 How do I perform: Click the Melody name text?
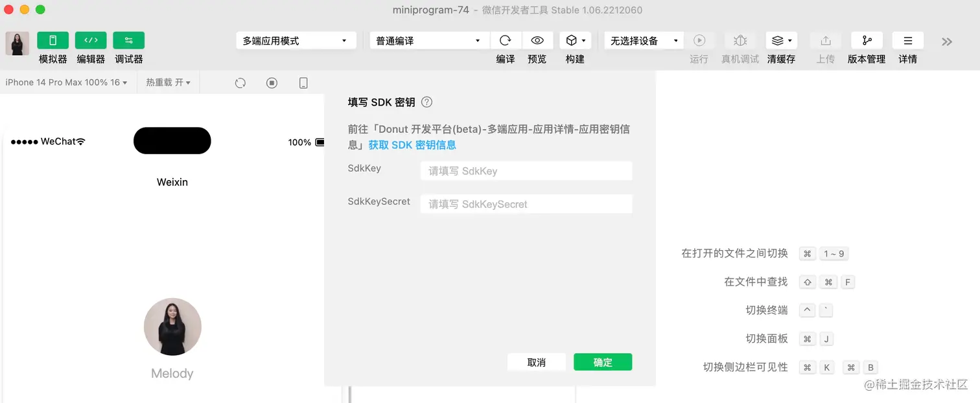172,373
